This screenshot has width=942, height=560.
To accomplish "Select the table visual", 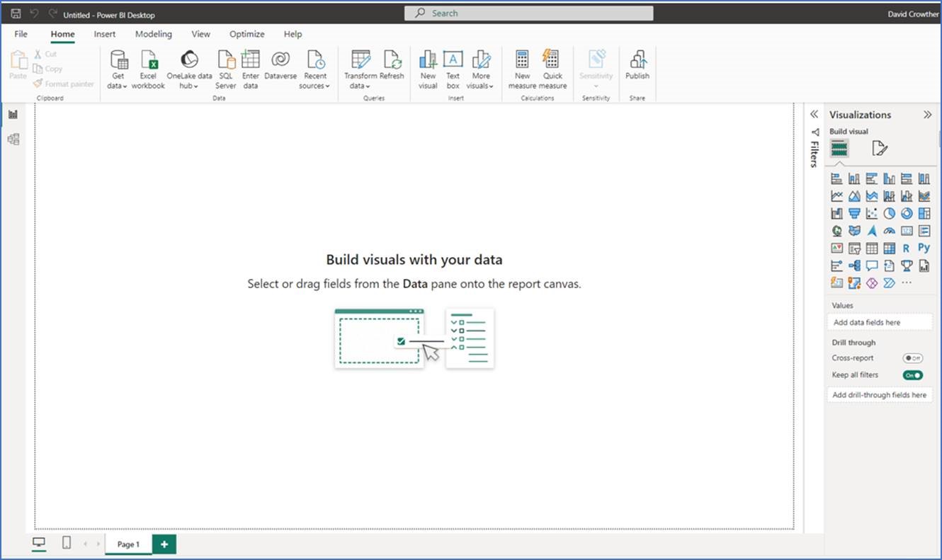I will point(871,248).
